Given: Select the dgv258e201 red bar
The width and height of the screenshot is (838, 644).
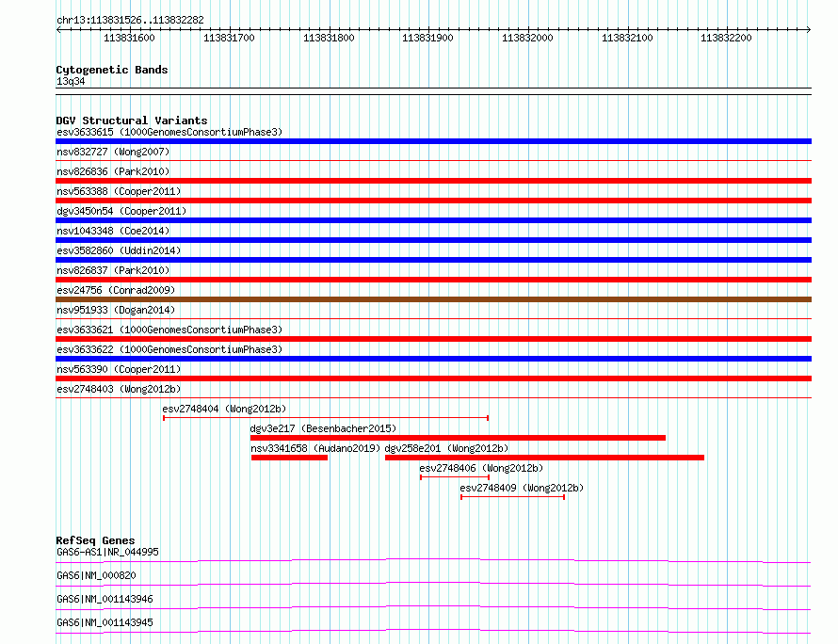Looking at the screenshot, I should [x=544, y=458].
